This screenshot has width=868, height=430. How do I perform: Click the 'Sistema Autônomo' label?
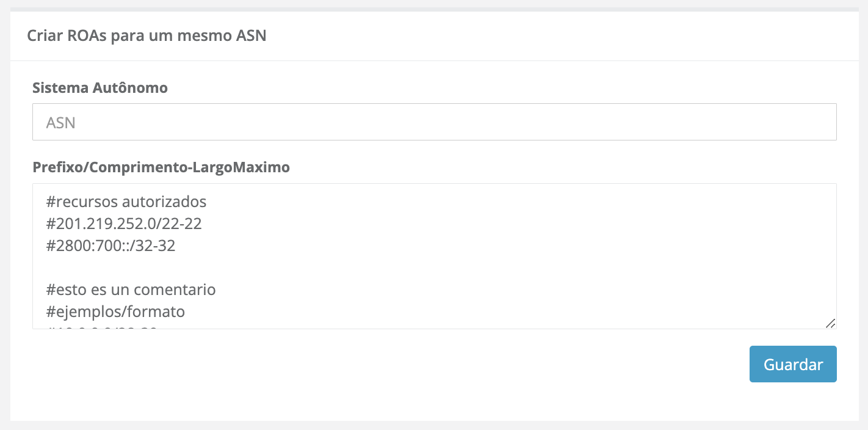[99, 88]
